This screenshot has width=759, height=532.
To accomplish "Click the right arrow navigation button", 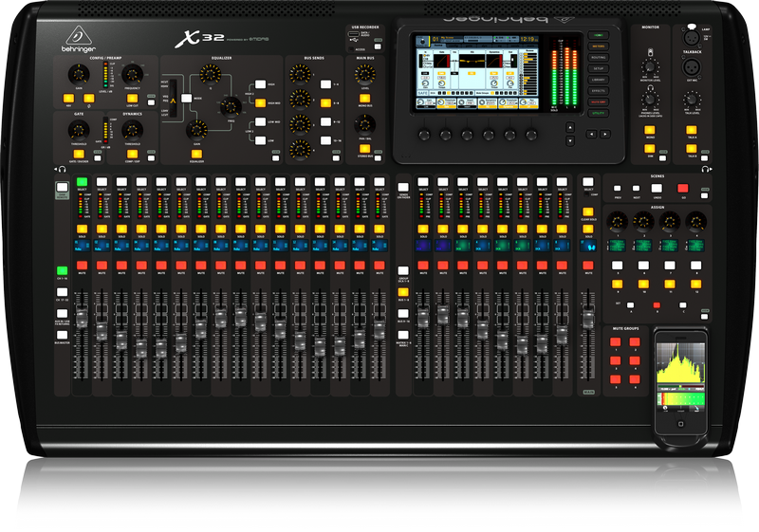I will (x=605, y=134).
